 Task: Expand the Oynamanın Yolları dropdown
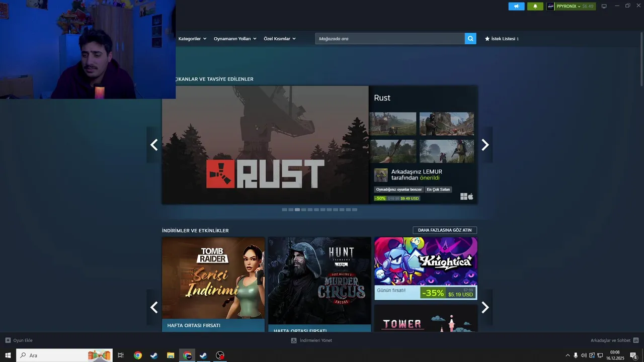click(x=235, y=39)
